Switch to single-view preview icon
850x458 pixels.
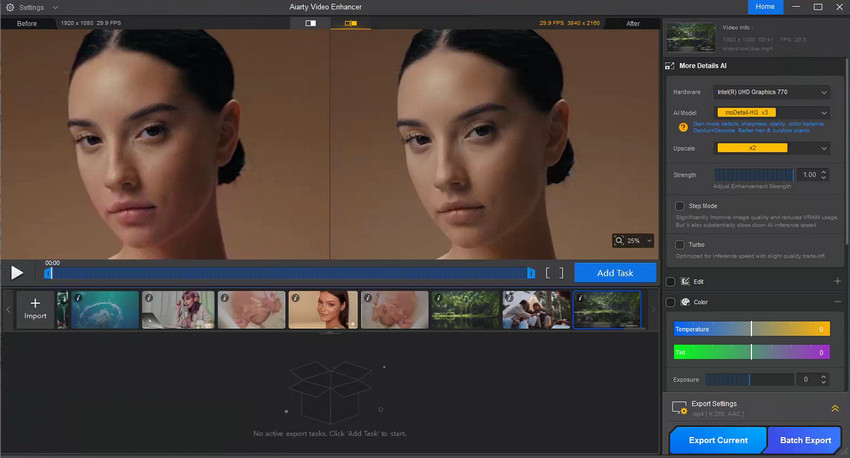coord(310,23)
